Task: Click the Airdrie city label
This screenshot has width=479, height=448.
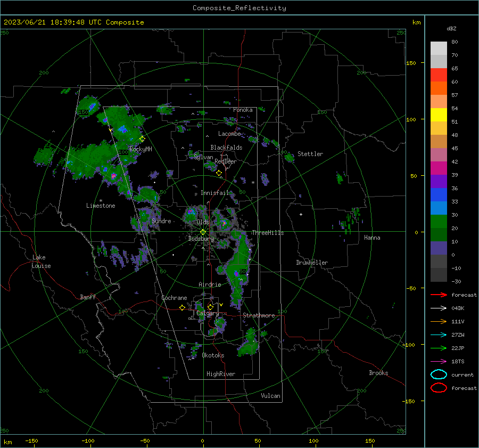Action: (210, 284)
